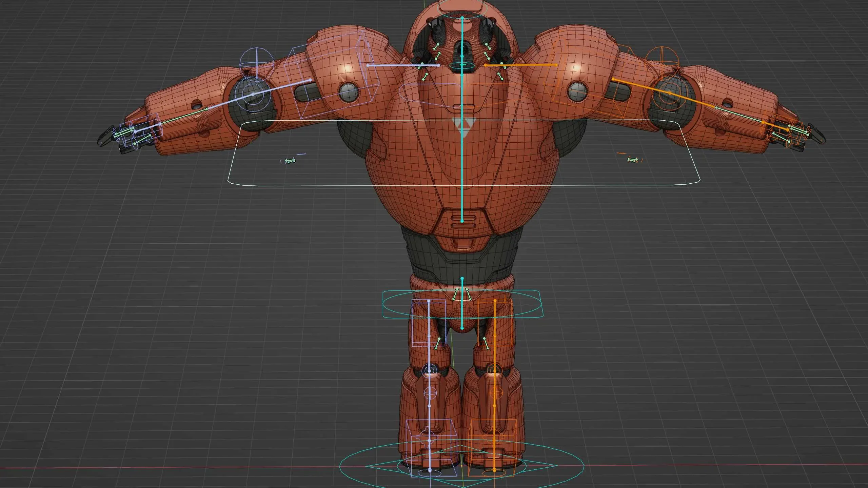Select the orange upper arm bone
Screen dimensions: 868x488
(641, 86)
